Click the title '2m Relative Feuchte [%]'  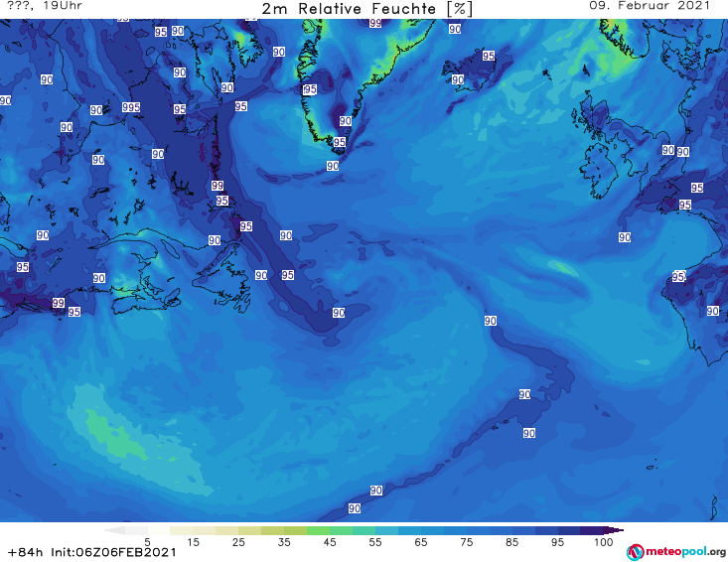[x=366, y=9]
